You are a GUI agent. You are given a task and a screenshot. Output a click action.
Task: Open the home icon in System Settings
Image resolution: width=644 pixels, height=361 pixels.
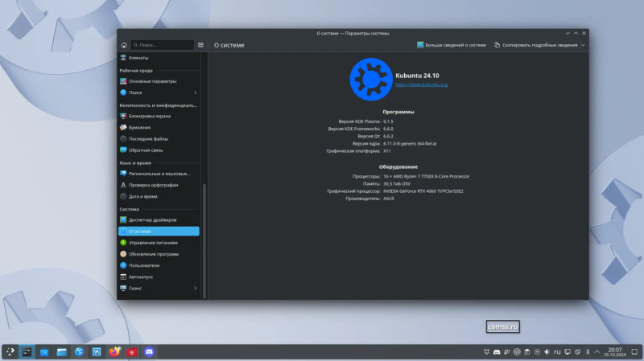[124, 45]
